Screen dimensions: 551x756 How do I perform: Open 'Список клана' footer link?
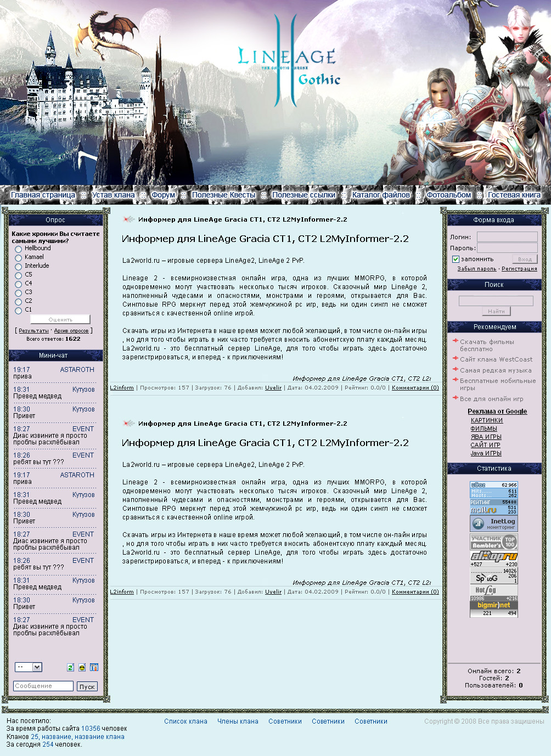185,721
